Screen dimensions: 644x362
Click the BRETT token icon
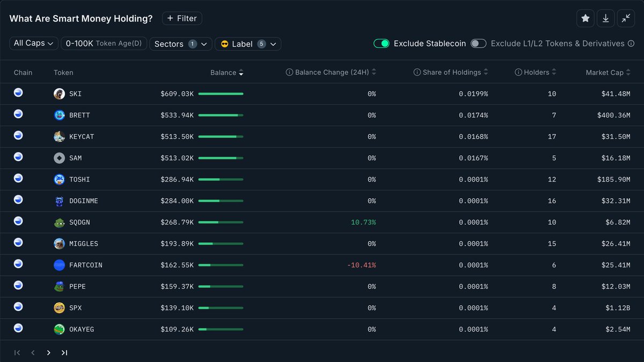pyautogui.click(x=59, y=115)
